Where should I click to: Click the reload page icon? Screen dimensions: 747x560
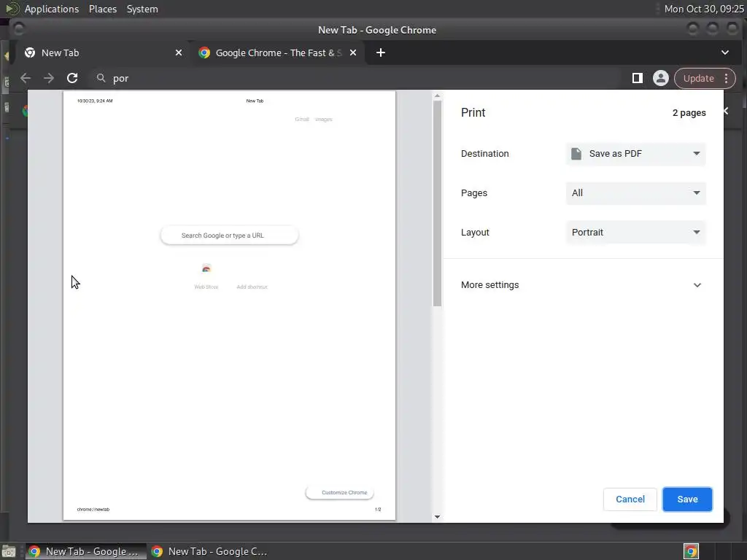[x=72, y=78]
